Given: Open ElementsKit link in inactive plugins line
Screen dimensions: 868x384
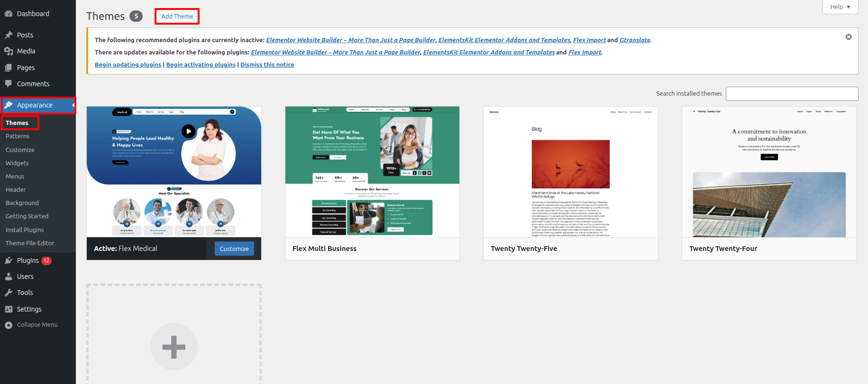Looking at the screenshot, I should click(x=504, y=40).
